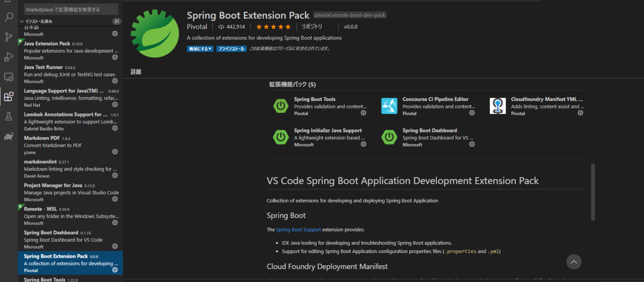This screenshot has height=282, width=644.
Task: Click gear of Spring Initializr Java Support
Action: (363, 144)
